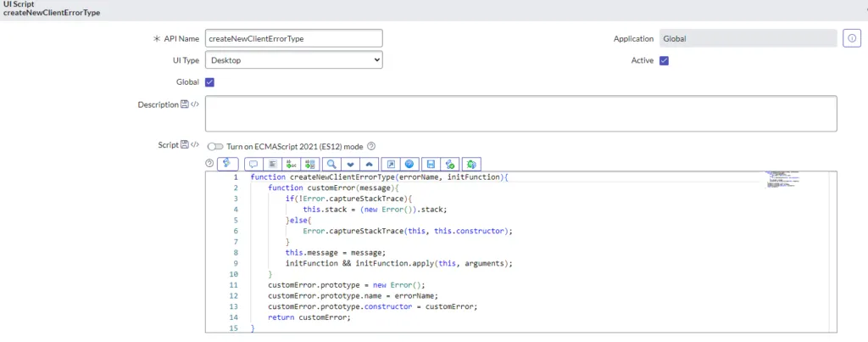Screen dimensions: 868x342
Task: Click the toggle comment speech-bubble icon
Action: [x=253, y=164]
